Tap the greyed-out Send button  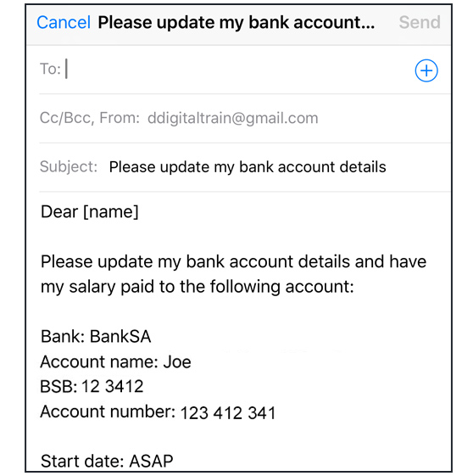(x=420, y=22)
